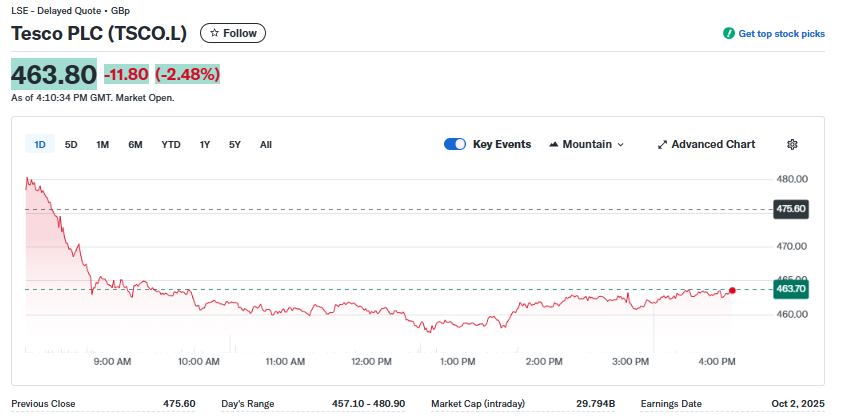Switch chart to 1Y range

205,144
